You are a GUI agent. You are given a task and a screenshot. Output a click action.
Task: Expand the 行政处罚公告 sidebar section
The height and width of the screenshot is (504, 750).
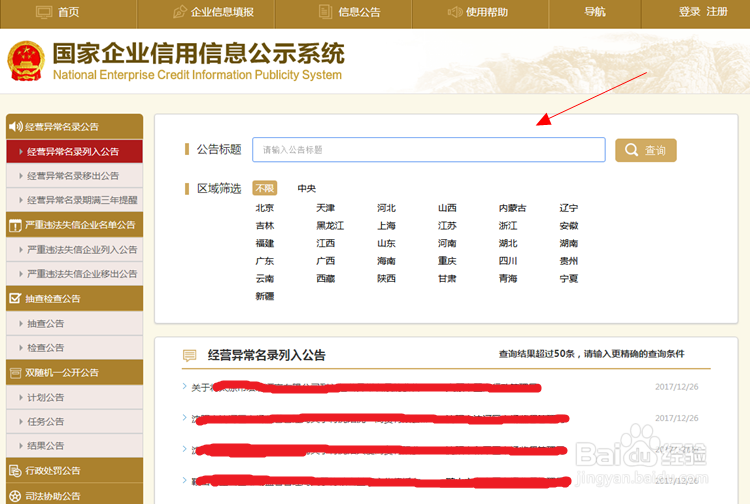tap(75, 471)
